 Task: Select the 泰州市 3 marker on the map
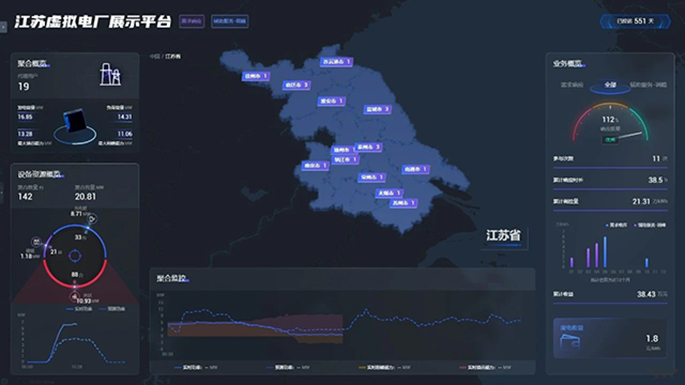pos(368,147)
